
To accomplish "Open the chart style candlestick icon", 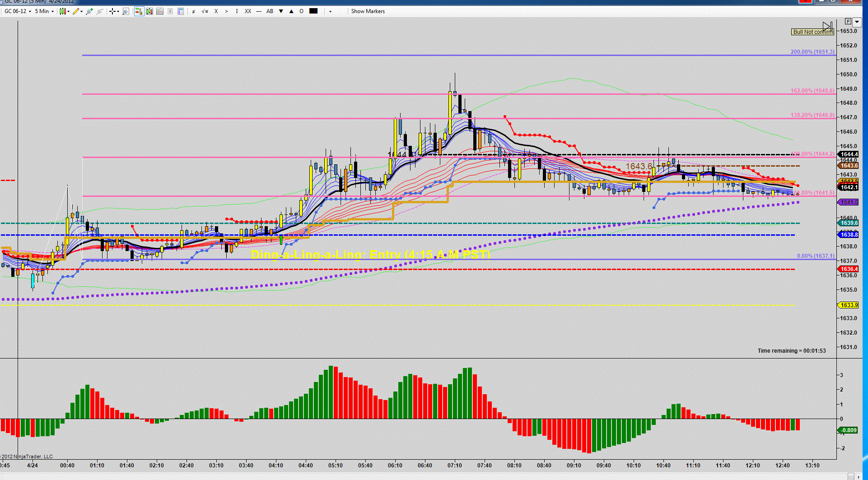I will (x=63, y=11).
